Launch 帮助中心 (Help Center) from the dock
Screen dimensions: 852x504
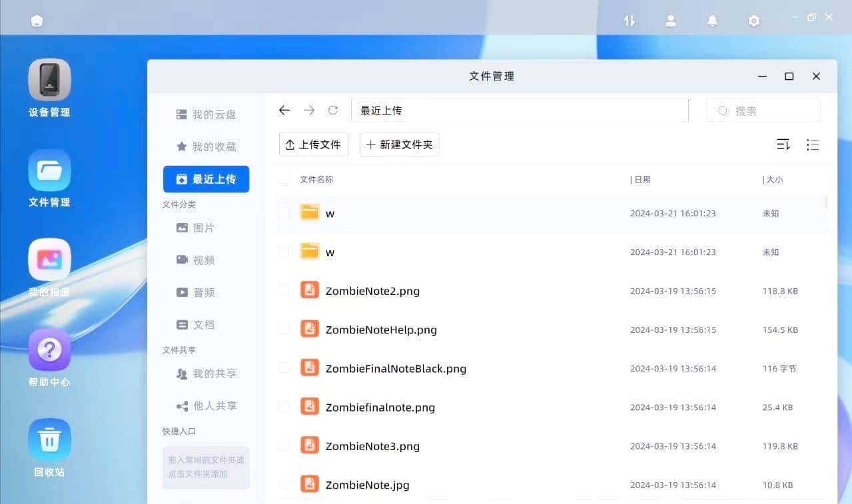coord(49,348)
